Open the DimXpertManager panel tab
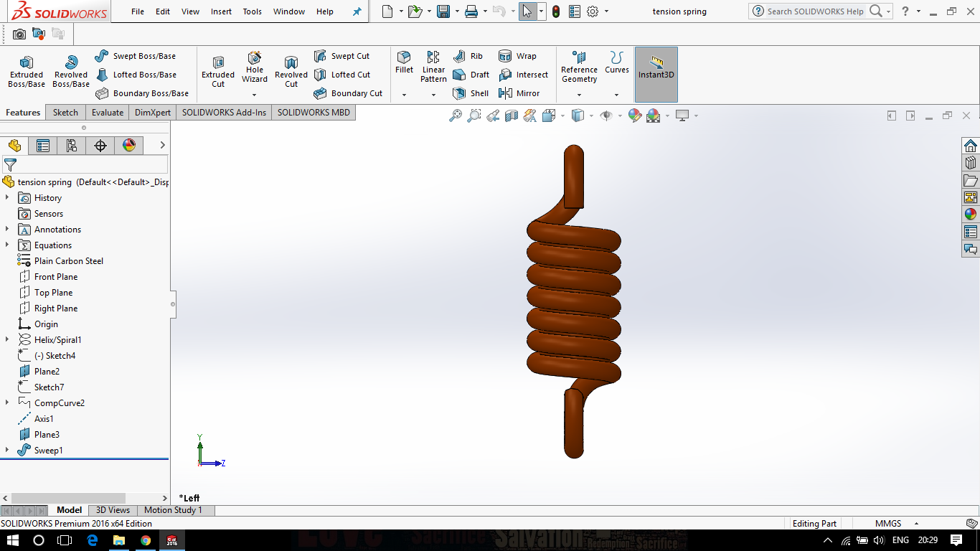 [100, 146]
